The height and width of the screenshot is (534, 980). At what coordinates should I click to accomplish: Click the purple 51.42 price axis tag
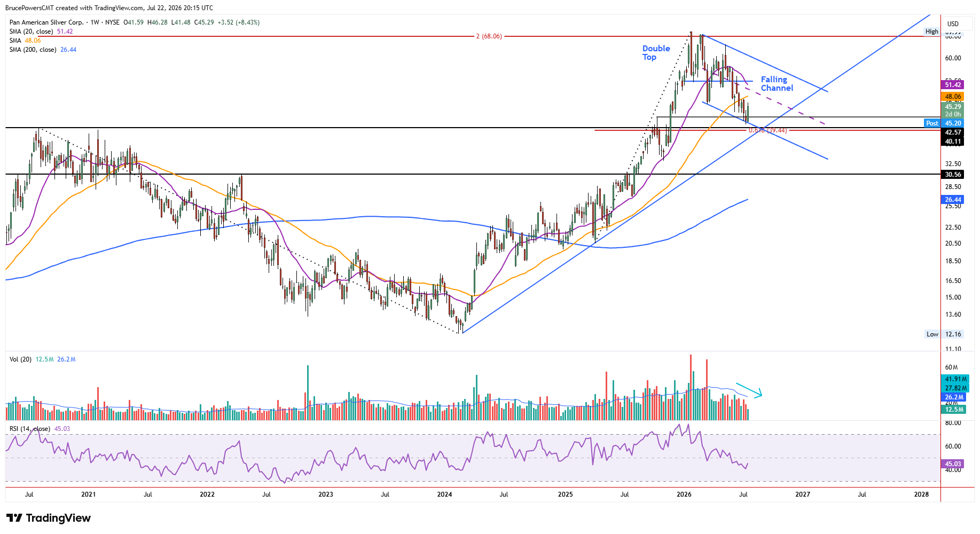tap(953, 84)
